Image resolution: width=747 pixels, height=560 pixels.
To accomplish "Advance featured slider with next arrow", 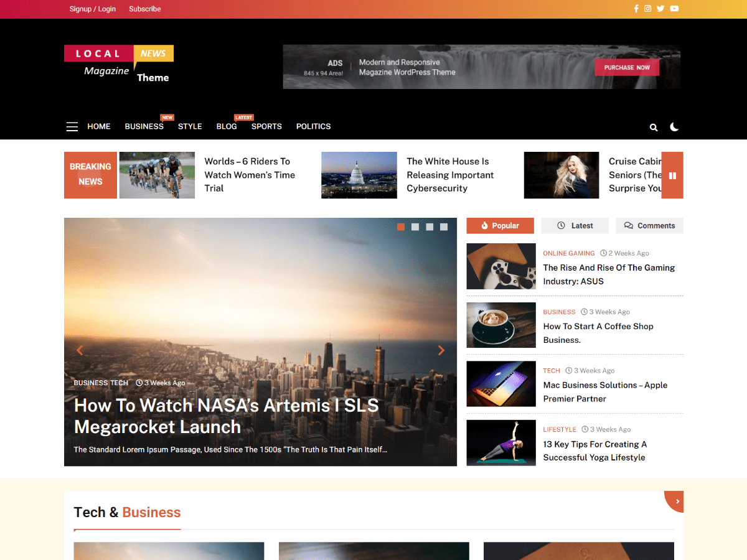I will pos(441,350).
